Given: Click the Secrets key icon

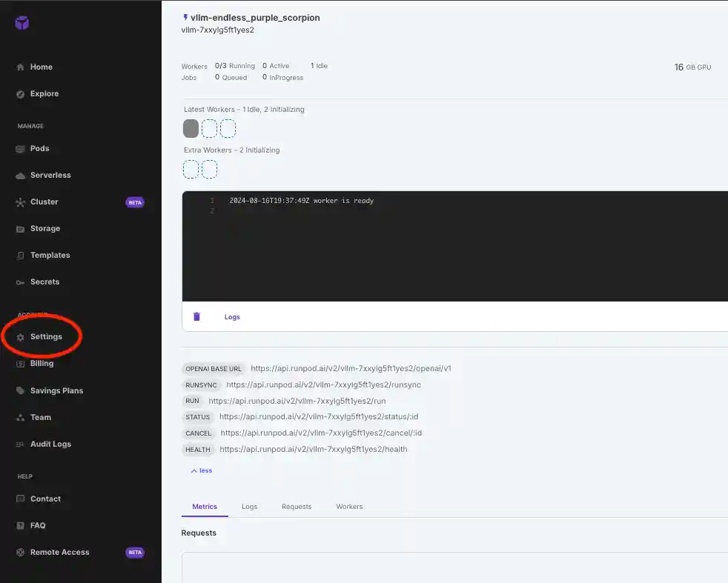Looking at the screenshot, I should 21,282.
